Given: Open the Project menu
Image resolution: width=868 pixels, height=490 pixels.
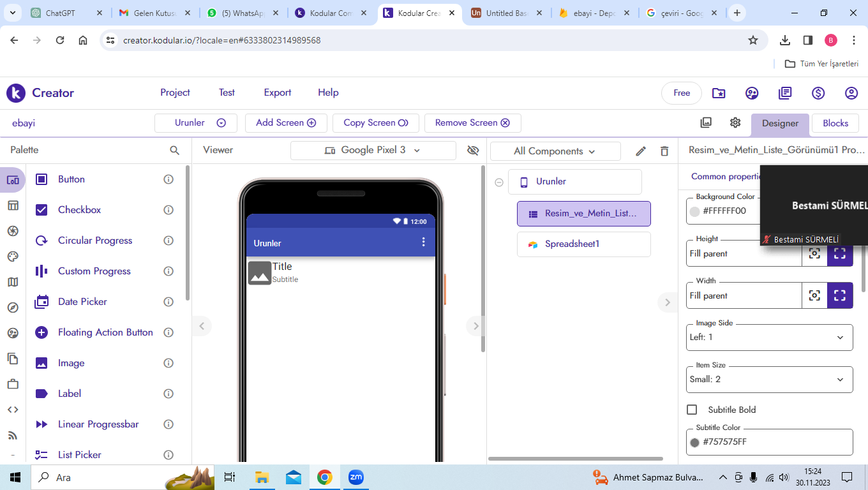Looking at the screenshot, I should click(175, 93).
